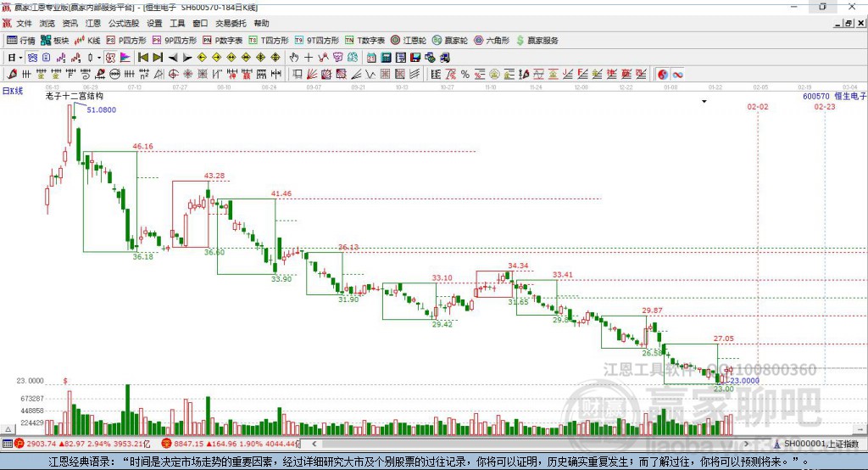This screenshot has height=470, width=868.
Task: Step chart left with black left triangle
Action: click(x=173, y=57)
